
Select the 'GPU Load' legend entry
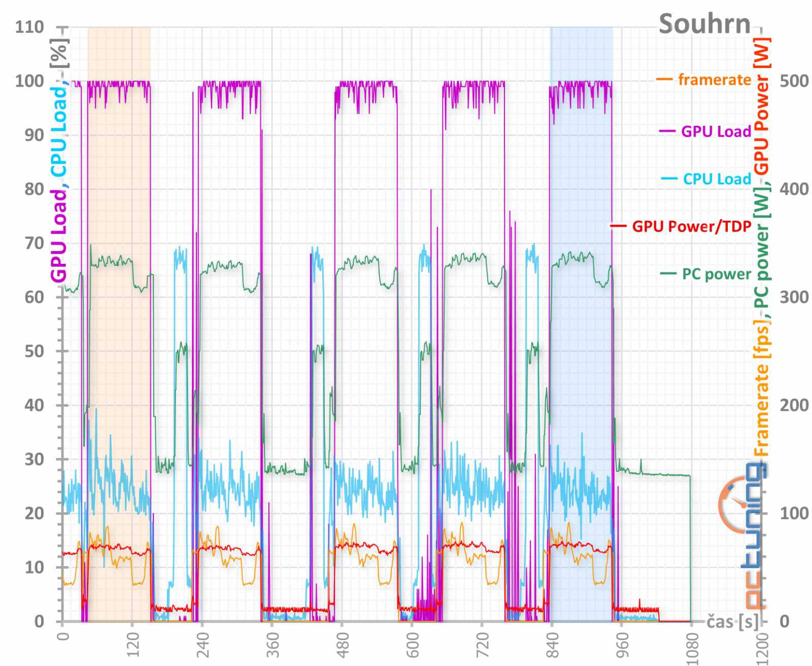716,131
